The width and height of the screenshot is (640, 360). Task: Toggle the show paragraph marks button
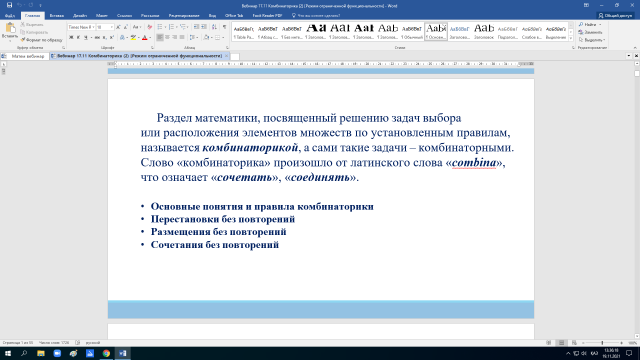pos(224,27)
